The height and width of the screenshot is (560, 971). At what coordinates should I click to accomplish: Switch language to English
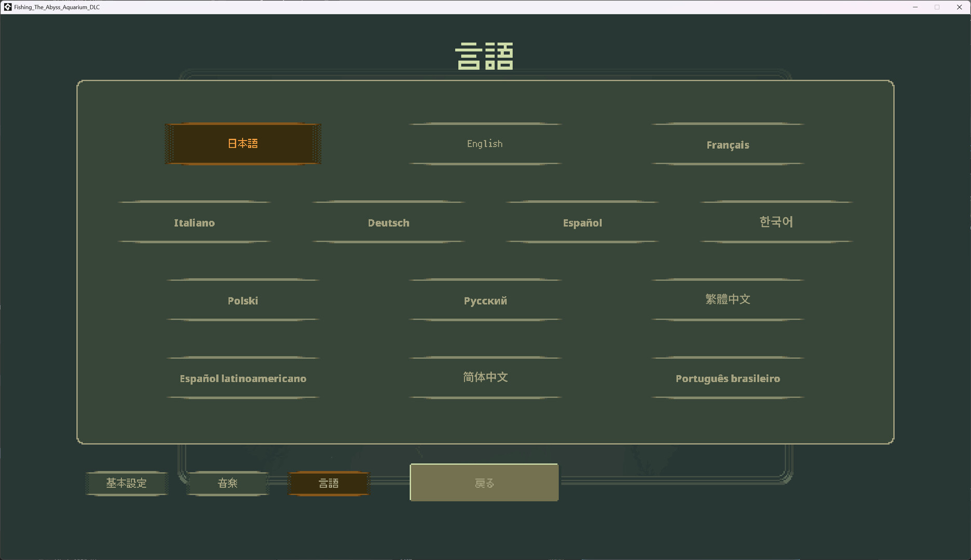pos(485,144)
